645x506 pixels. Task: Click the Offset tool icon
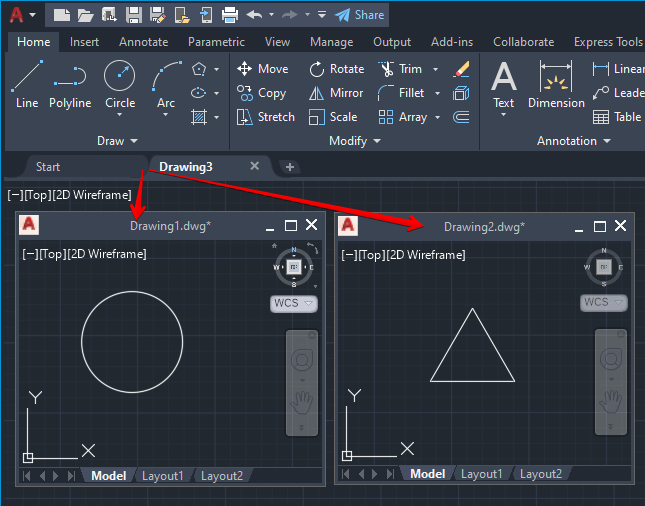pos(461,117)
